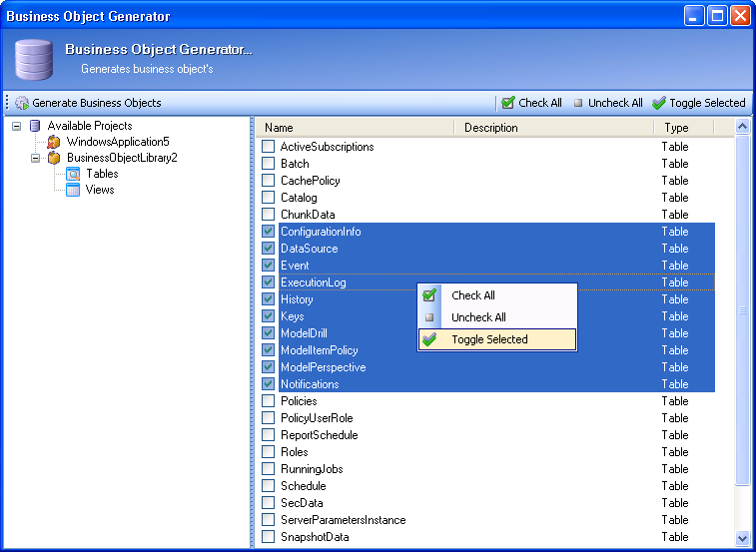The height and width of the screenshot is (552, 756).
Task: Choose Uncheck All in the context menu
Action: (x=497, y=317)
